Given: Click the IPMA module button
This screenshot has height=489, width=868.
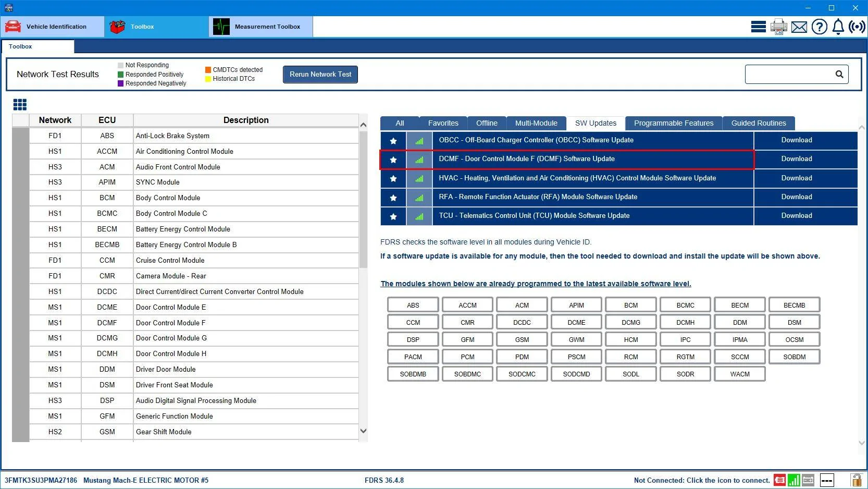Looking at the screenshot, I should [x=740, y=340].
